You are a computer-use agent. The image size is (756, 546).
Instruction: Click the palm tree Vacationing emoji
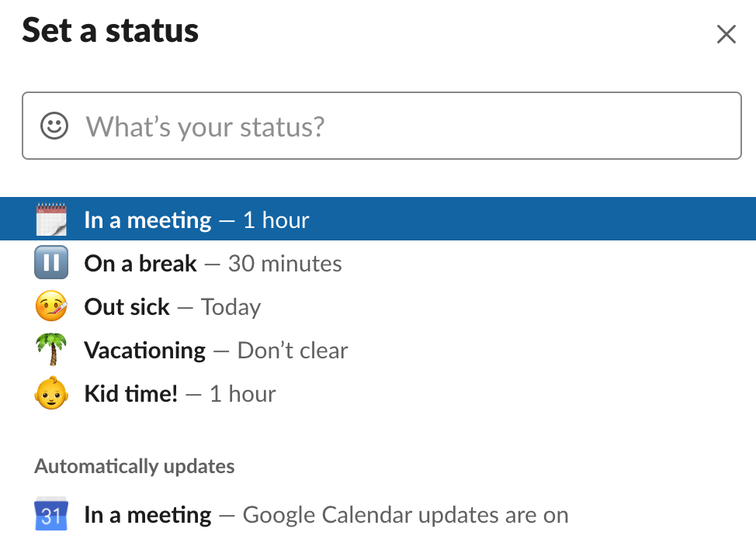52,351
